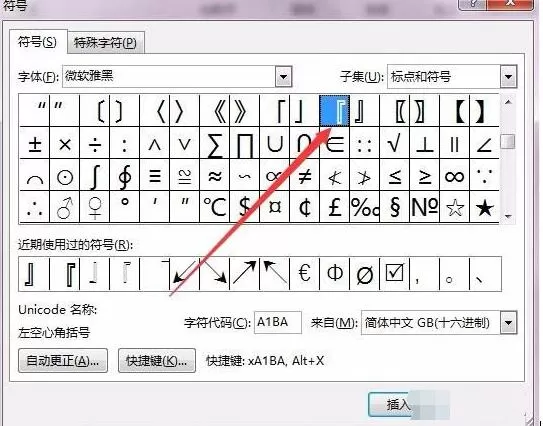Pick the Greek Φ recently used symbol
This screenshot has height=426, width=543.
(x=335, y=274)
